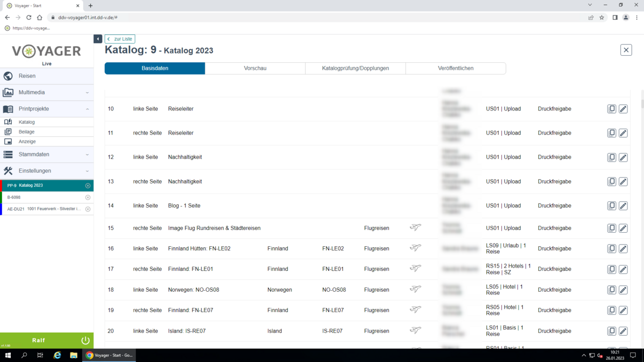This screenshot has width=644, height=362.
Task: Click the IS-RE07 code cell
Action: pos(332,331)
